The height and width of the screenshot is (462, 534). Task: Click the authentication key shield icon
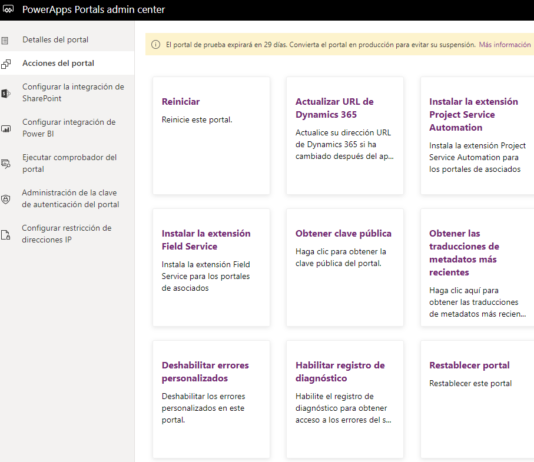(6, 199)
